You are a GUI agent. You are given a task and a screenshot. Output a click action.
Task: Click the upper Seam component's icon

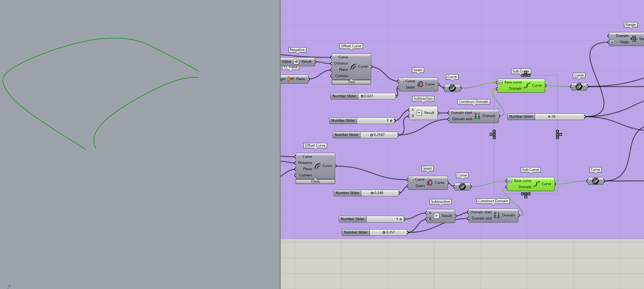coord(420,84)
